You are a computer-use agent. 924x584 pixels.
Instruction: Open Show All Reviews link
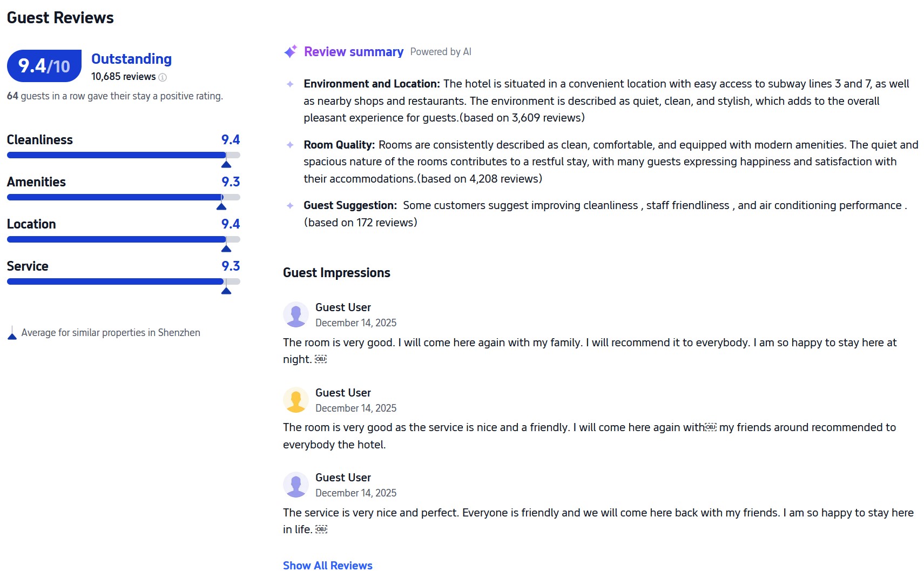(327, 566)
